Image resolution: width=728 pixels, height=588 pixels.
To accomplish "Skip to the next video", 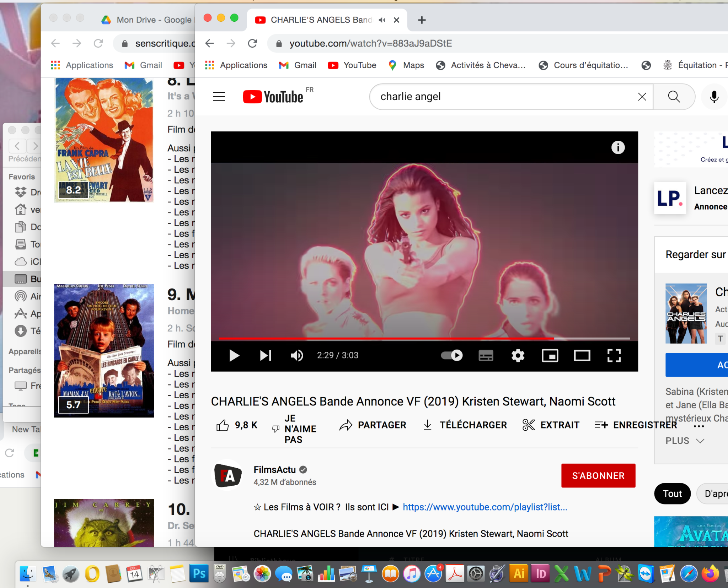I will point(266,355).
